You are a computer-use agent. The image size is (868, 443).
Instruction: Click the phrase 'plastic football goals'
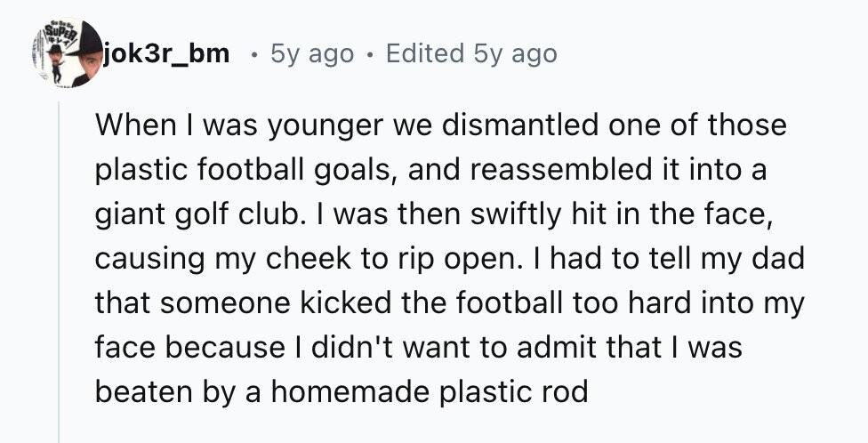[x=247, y=171]
